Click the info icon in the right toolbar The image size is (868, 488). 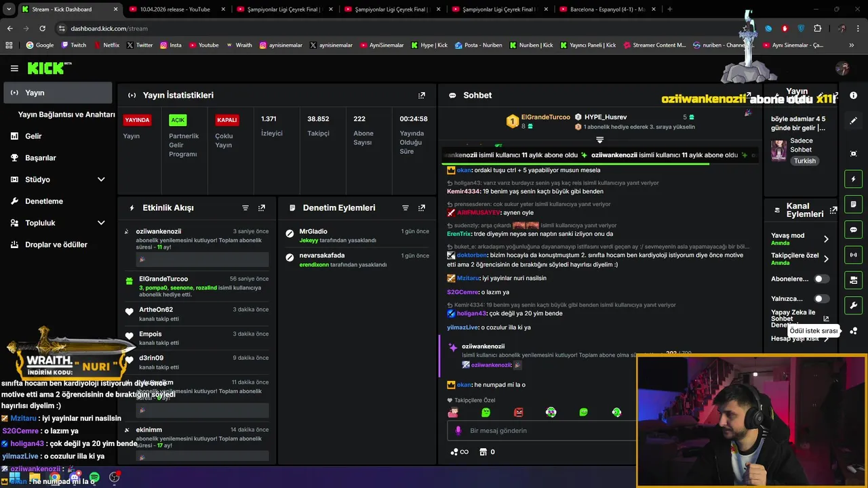pos(854,96)
